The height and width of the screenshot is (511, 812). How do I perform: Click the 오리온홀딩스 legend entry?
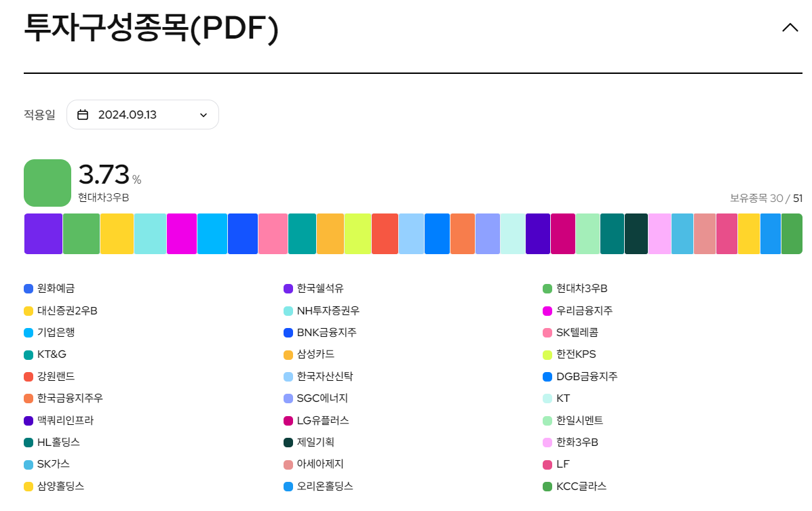point(318,486)
